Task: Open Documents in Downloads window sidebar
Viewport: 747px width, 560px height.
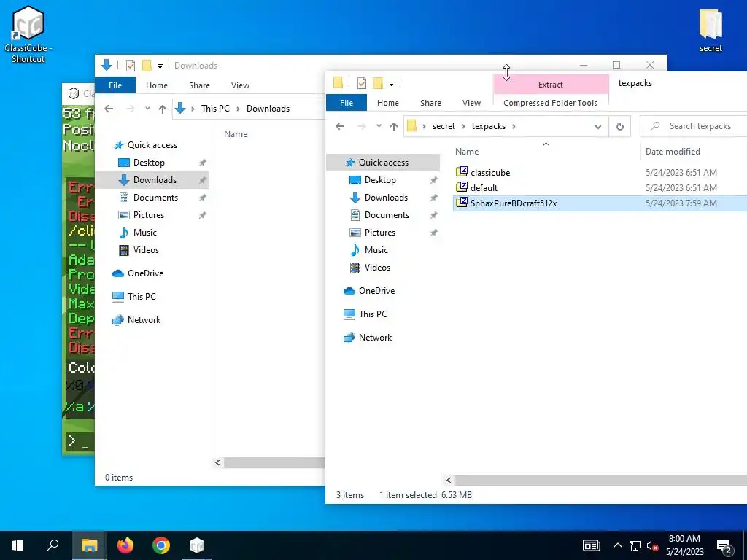Action: (155, 198)
